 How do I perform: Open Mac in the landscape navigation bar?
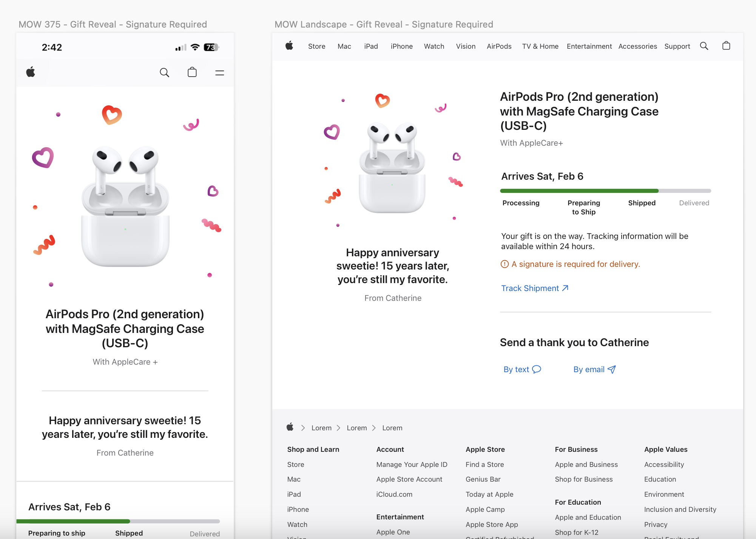click(x=344, y=46)
